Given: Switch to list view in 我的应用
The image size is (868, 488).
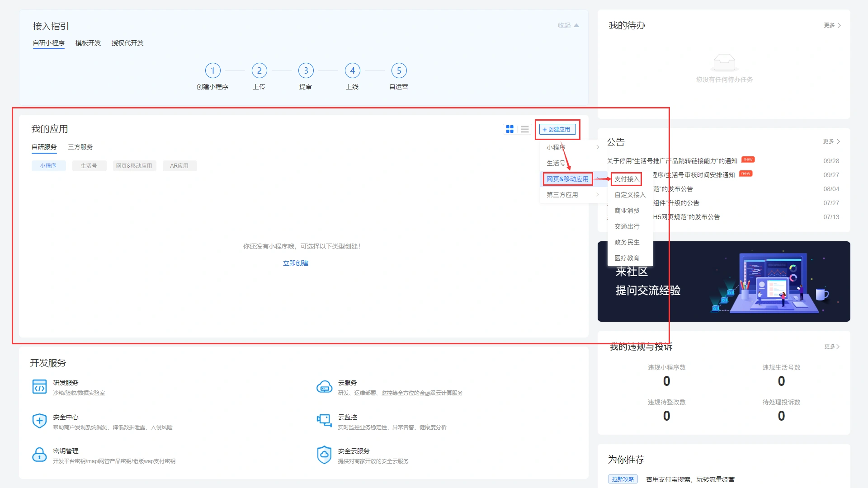Looking at the screenshot, I should click(x=524, y=129).
